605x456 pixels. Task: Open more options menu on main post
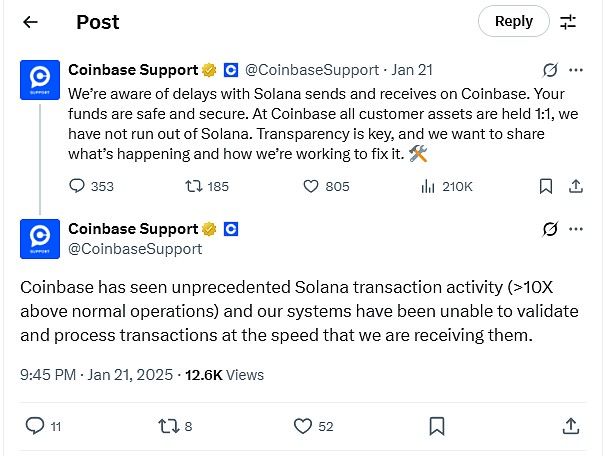576,230
